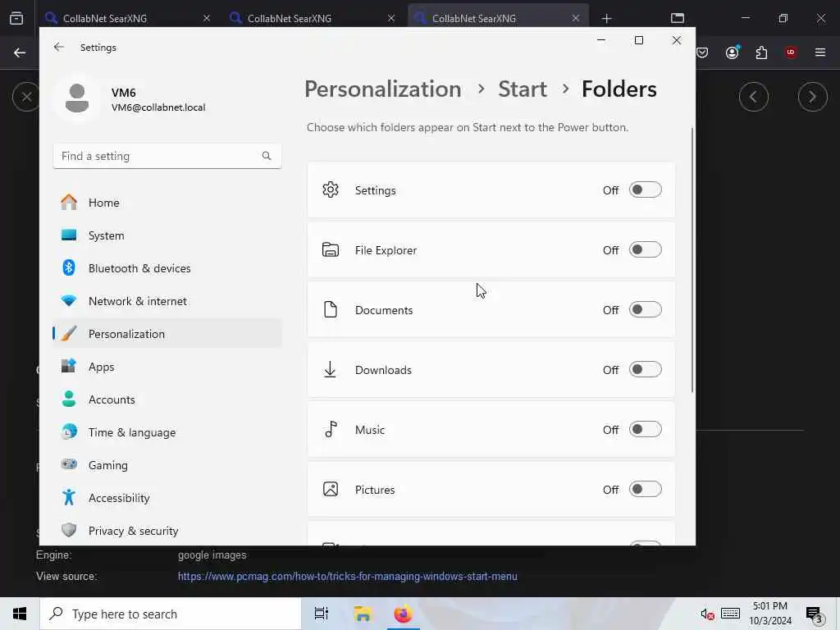Click the Start breadcrumb

click(523, 89)
